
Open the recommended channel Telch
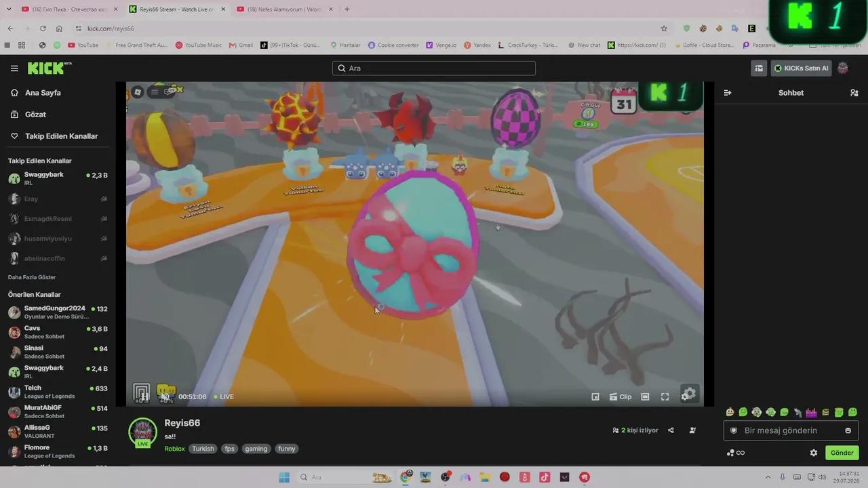(x=58, y=392)
